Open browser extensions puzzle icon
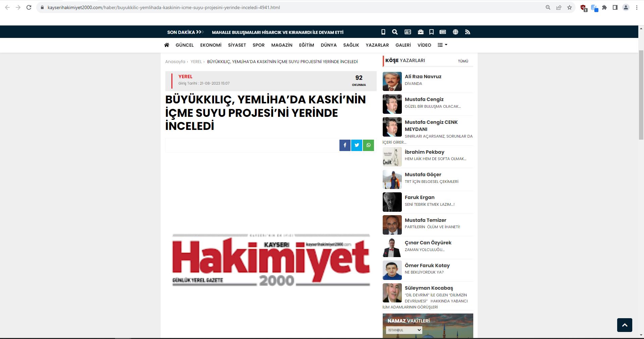Image resolution: width=644 pixels, height=339 pixels. pyautogui.click(x=604, y=7)
